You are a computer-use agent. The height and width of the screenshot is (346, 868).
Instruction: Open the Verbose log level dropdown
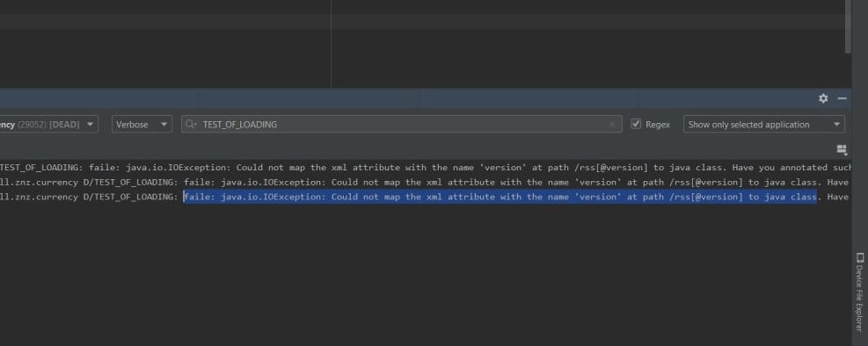(x=142, y=124)
